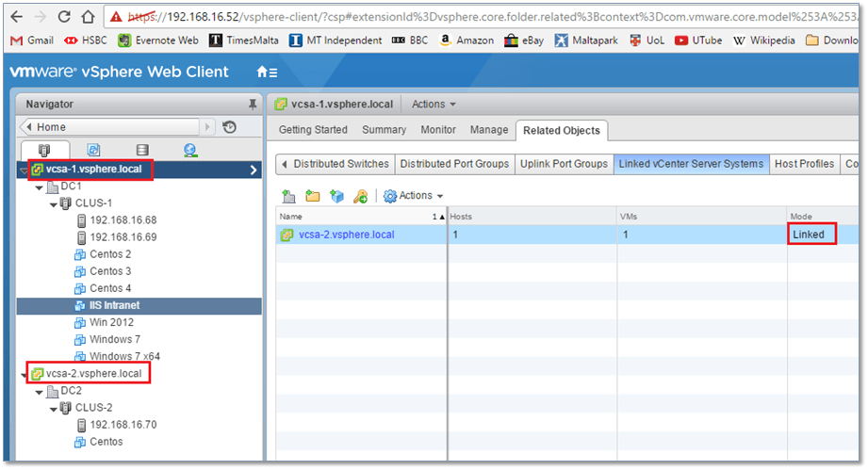Collapse the CLUS-1 cluster node
This screenshot has width=868, height=470.
pyautogui.click(x=54, y=204)
